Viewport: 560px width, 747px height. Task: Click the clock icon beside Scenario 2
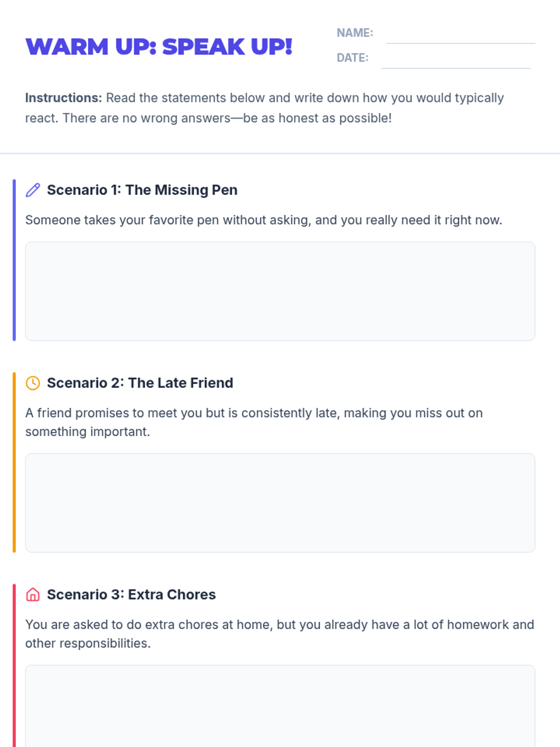tap(33, 383)
